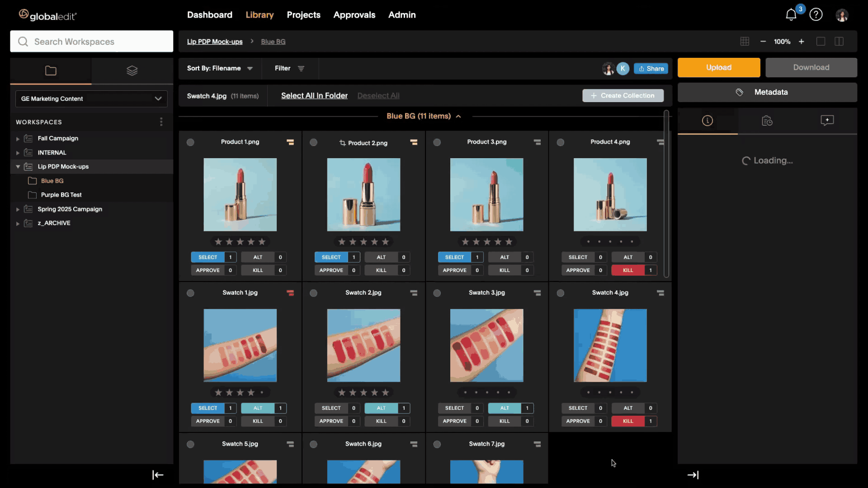Viewport: 868px width, 488px height.
Task: Click the Upload button
Action: coord(719,68)
